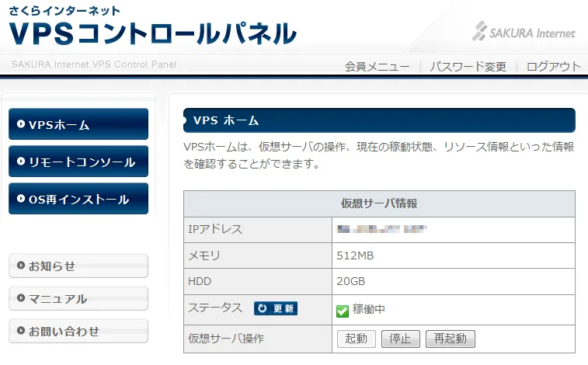
Task: Click the さくらインターネット text above title
Action: click(x=64, y=11)
